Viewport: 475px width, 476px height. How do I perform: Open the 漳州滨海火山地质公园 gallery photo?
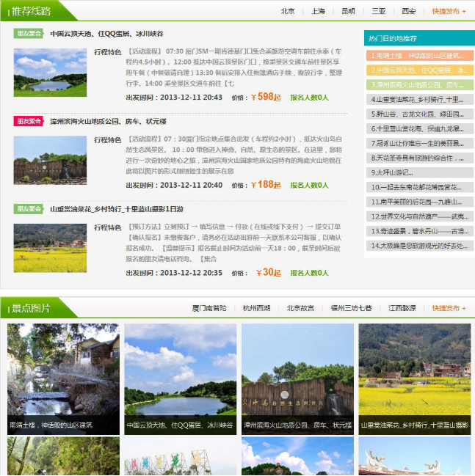[x=297, y=379]
